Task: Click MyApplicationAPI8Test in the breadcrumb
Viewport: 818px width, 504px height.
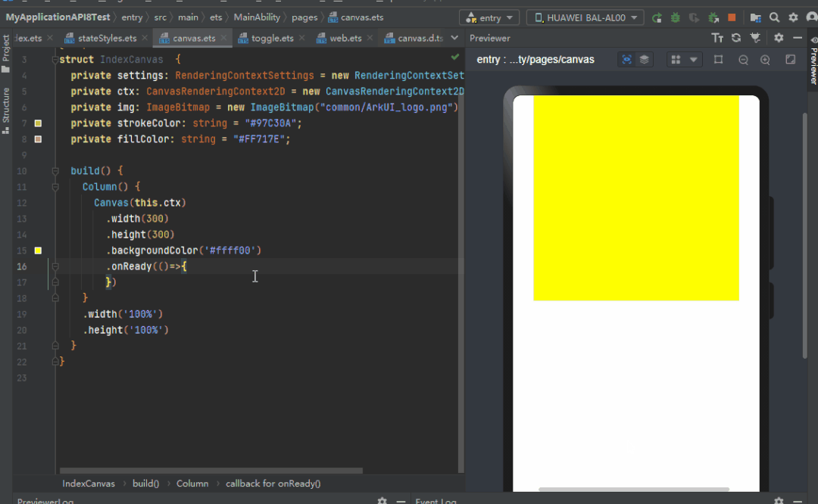Action: [58, 17]
